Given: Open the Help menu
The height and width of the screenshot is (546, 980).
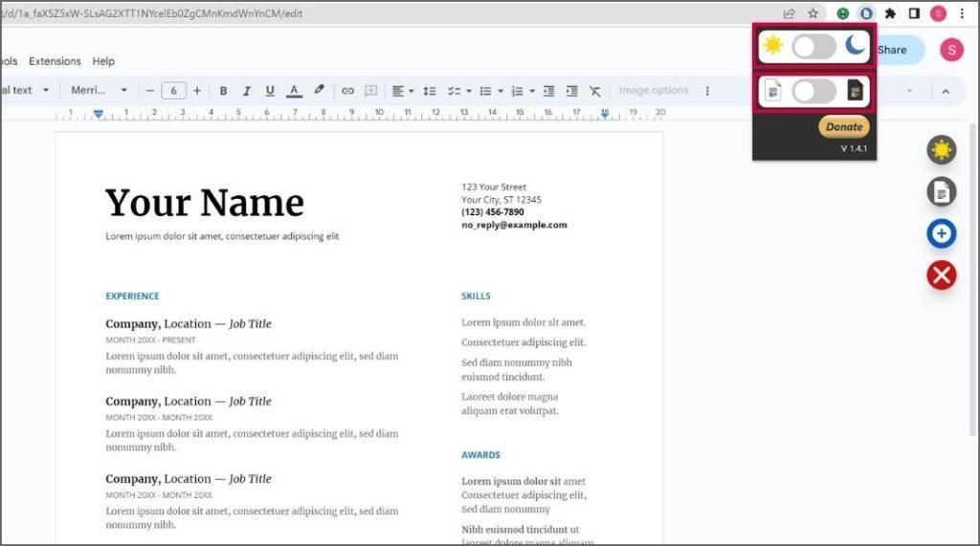Looking at the screenshot, I should [x=103, y=61].
